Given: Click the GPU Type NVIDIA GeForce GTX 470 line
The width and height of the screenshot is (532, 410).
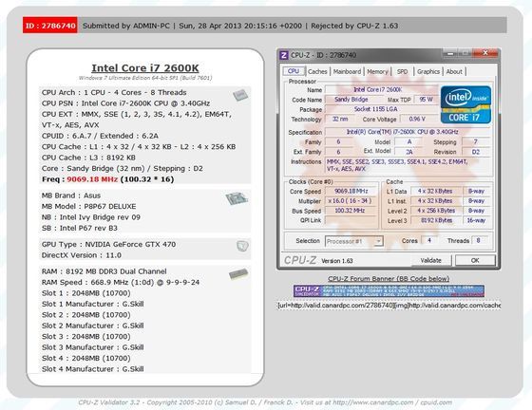Looking at the screenshot, I should [x=108, y=244].
